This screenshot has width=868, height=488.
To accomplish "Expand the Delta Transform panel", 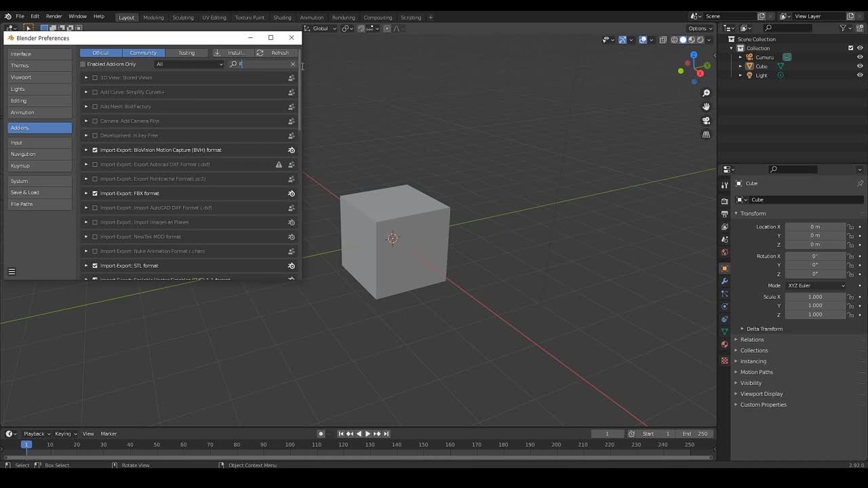I will (761, 329).
